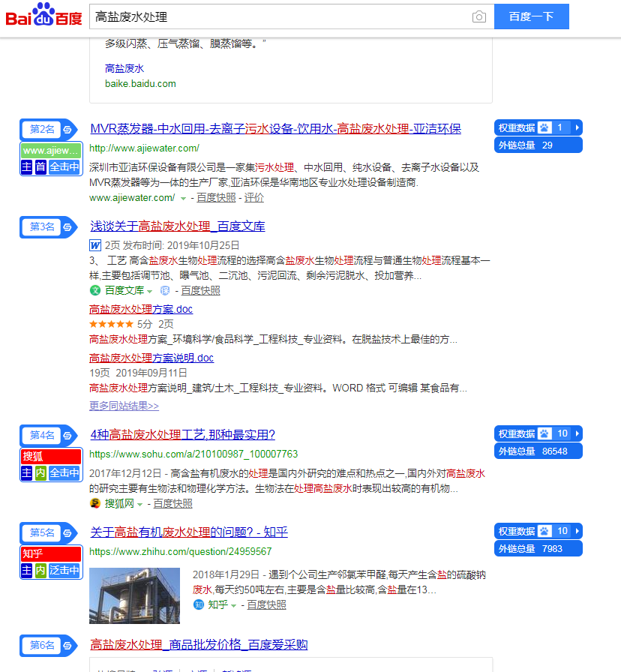Image resolution: width=621 pixels, height=672 pixels.
Task: Expand dropdown arrow after www.ajiewater.com/
Action: click(184, 199)
